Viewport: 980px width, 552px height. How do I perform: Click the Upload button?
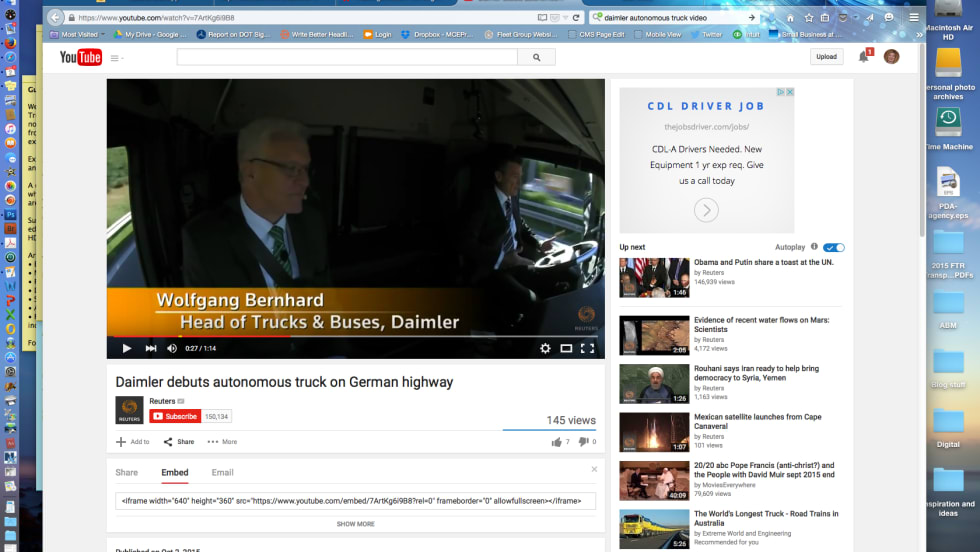(826, 57)
